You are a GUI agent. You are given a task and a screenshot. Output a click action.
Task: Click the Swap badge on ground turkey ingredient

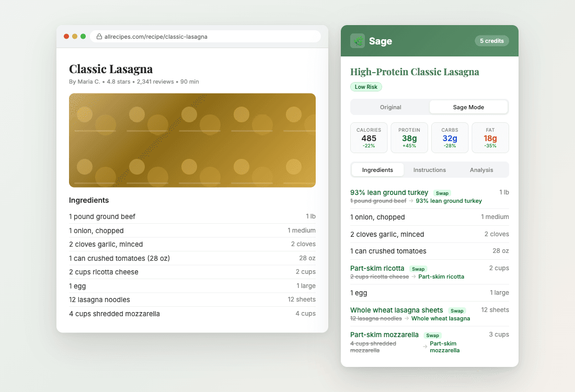[442, 193]
